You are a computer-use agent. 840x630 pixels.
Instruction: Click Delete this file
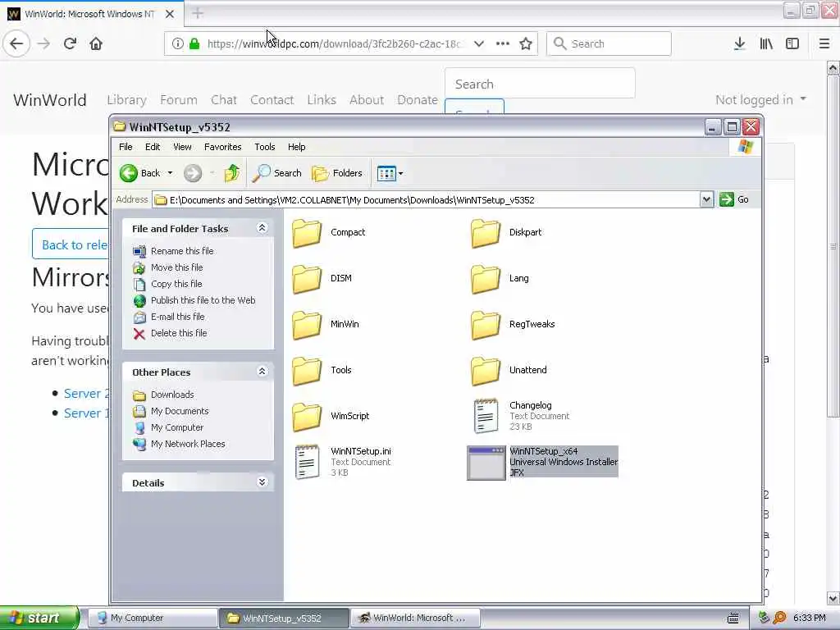(170, 333)
